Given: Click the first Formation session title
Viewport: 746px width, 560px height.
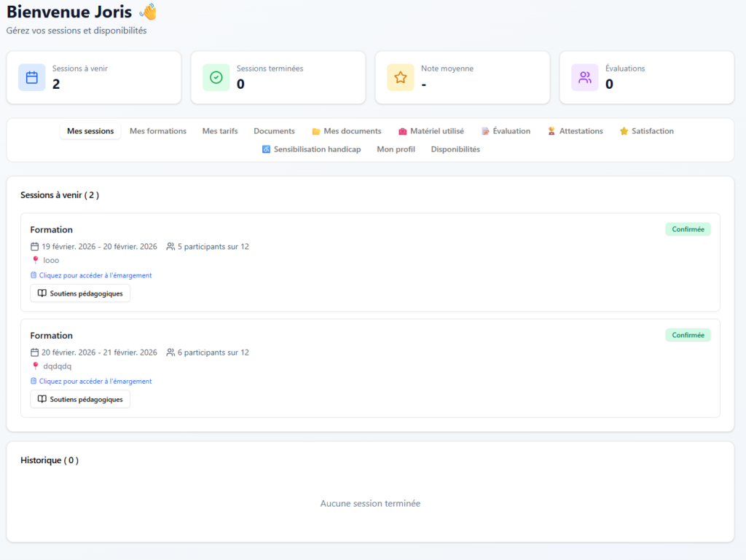Looking at the screenshot, I should (x=52, y=229).
